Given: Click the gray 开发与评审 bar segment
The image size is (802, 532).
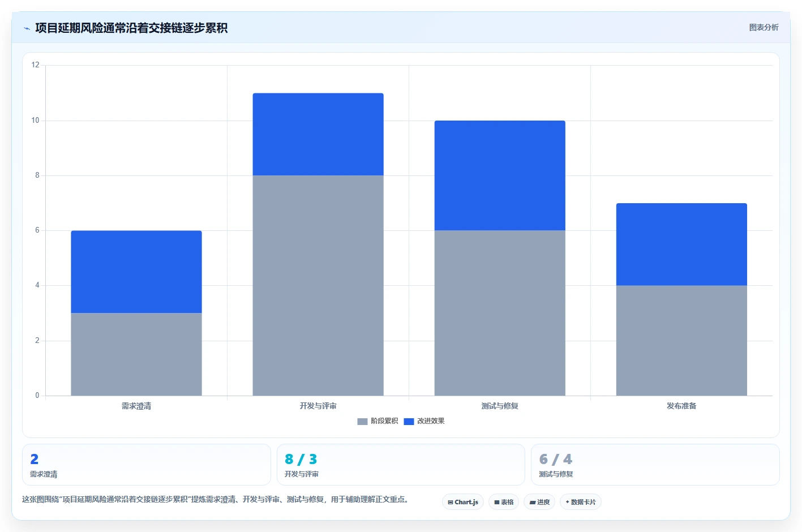Looking at the screenshot, I should pos(318,286).
